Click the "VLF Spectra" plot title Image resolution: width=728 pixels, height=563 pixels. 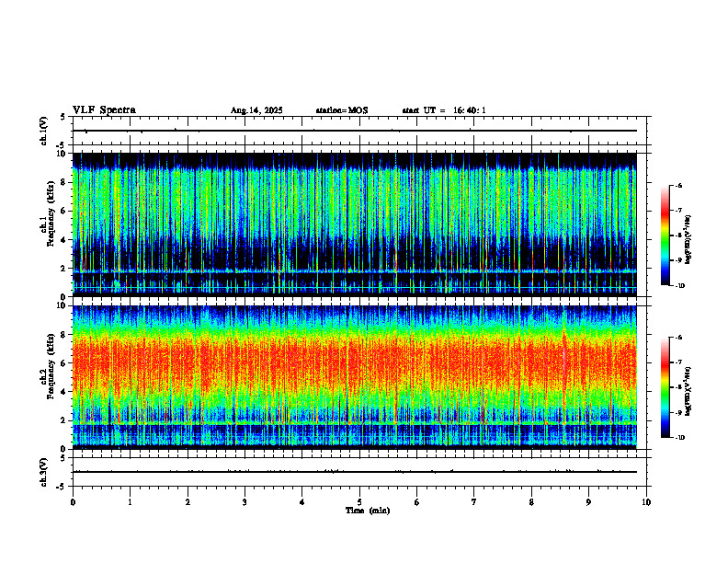pos(104,110)
